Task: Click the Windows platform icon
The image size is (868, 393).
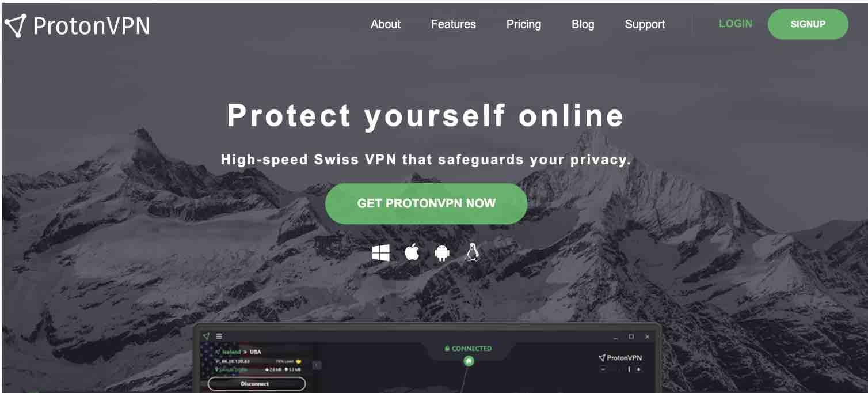Action: [x=380, y=252]
